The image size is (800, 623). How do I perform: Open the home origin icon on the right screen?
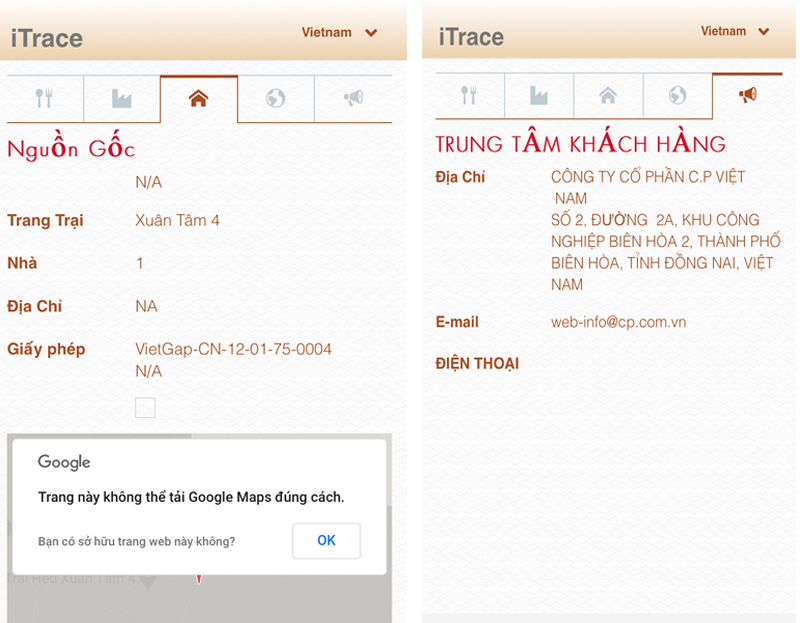pyautogui.click(x=607, y=96)
